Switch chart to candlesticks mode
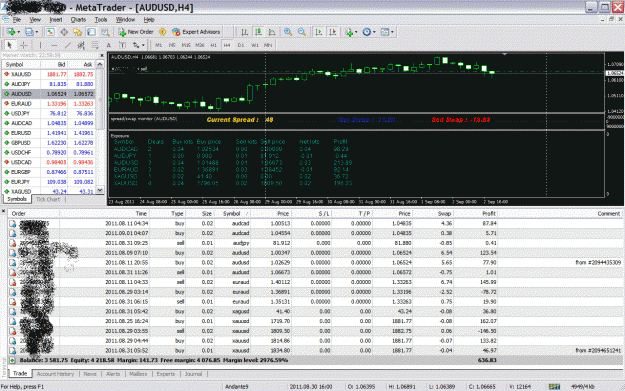The height and width of the screenshot is (391, 625). [258, 32]
